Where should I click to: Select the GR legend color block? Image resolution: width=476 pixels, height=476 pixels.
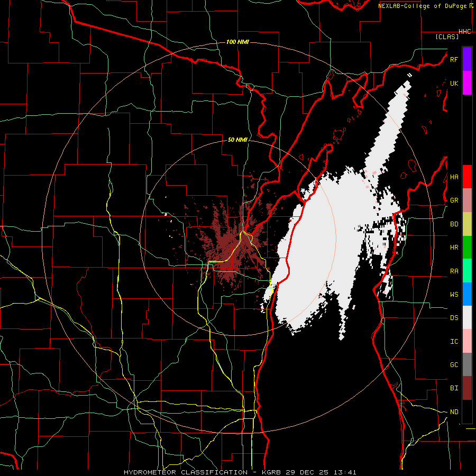[x=467, y=200]
